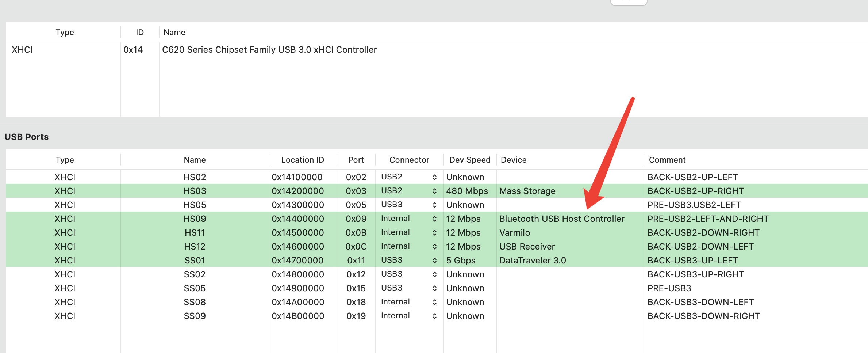This screenshot has height=353, width=868.
Task: Edit the BACK-USB2-UP-LEFT comment field
Action: [x=692, y=177]
